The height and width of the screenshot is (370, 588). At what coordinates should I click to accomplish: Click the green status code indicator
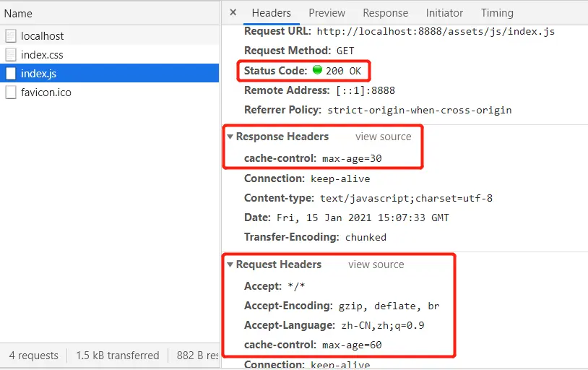[x=317, y=70]
